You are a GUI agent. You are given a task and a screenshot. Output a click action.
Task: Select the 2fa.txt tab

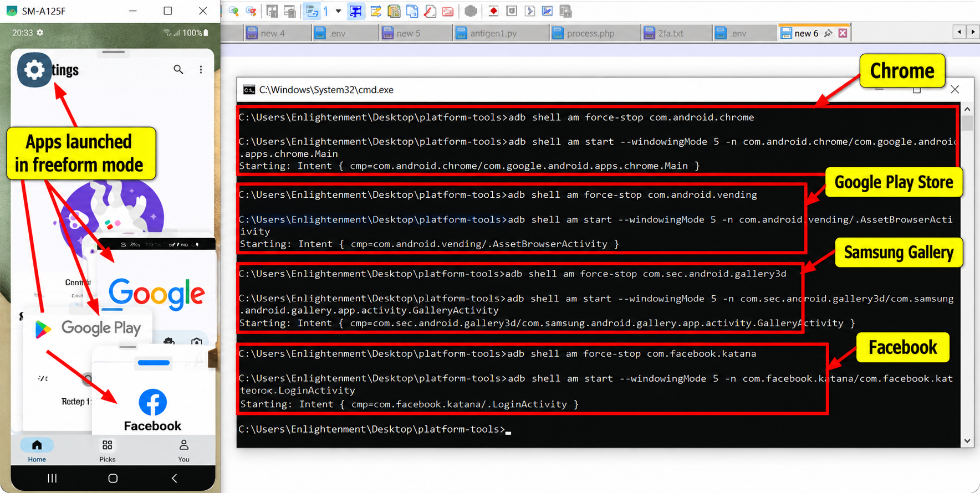pos(676,33)
